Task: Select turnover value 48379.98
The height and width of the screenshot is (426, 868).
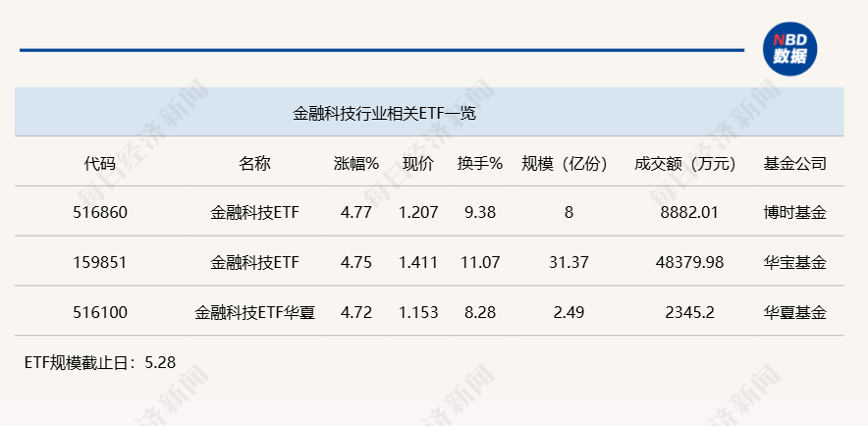Action: (689, 262)
